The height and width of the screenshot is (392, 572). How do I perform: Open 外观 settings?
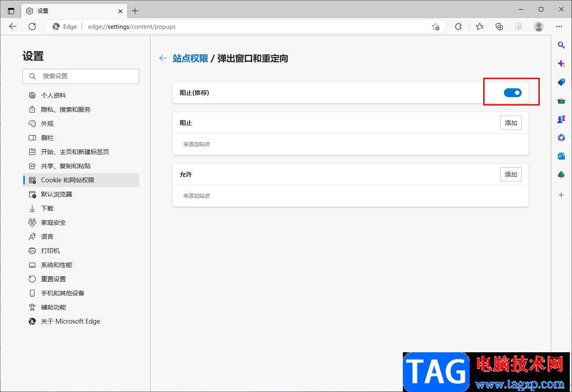pos(81,124)
